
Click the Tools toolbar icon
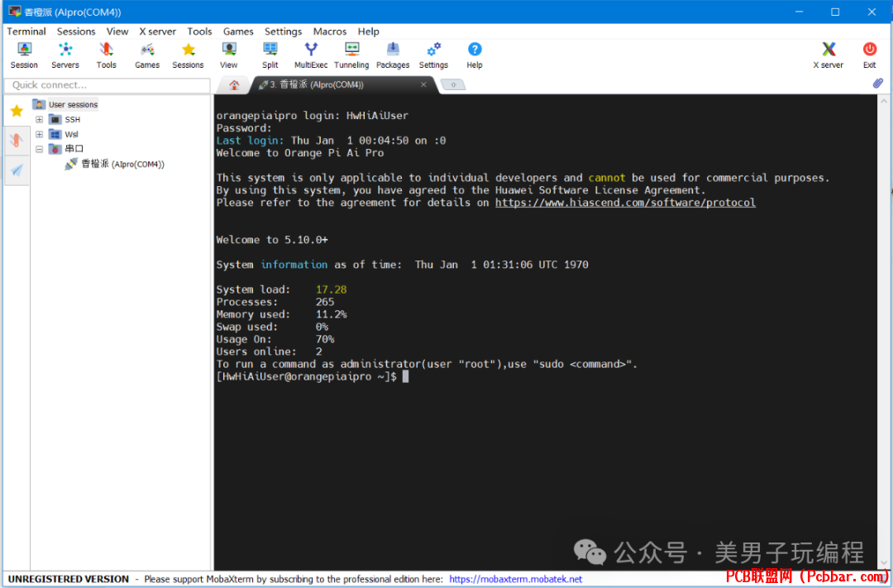(106, 56)
